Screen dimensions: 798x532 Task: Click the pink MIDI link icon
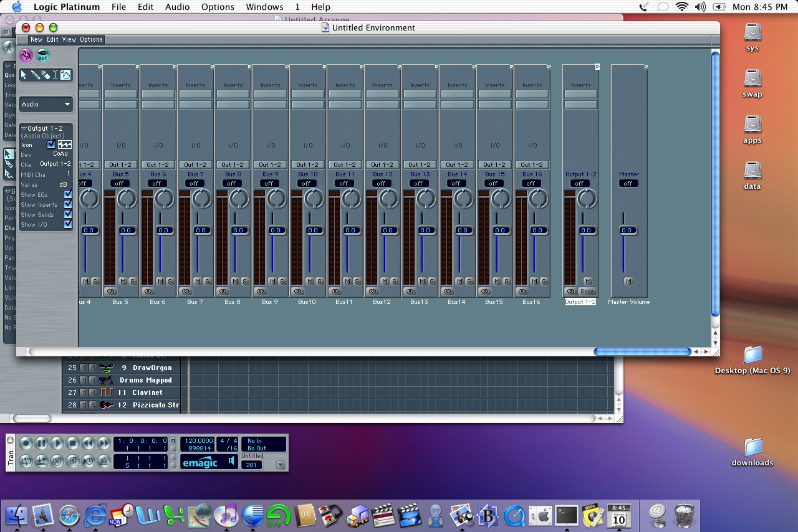(x=26, y=56)
